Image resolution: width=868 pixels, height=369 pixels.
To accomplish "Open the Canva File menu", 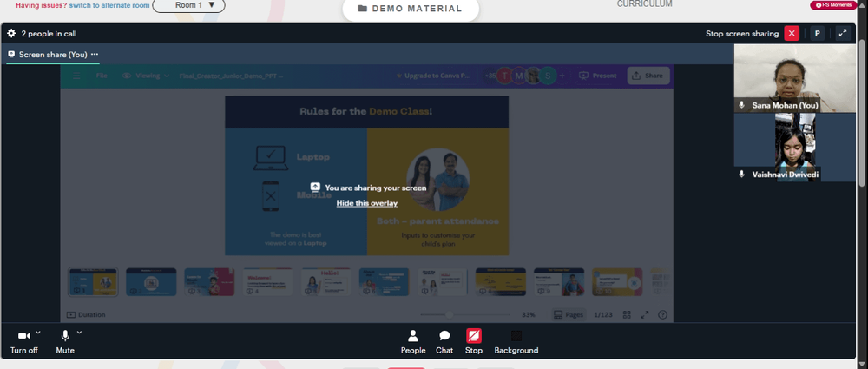I will coord(102,76).
